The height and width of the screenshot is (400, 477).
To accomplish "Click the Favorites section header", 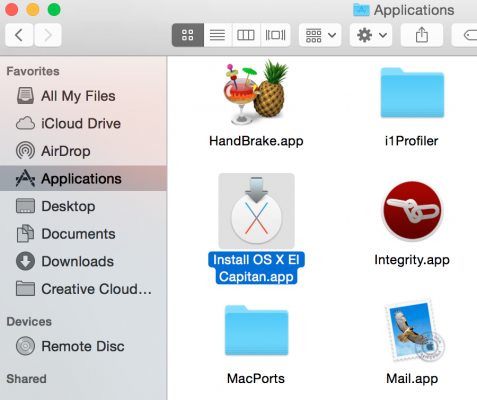I will [33, 71].
